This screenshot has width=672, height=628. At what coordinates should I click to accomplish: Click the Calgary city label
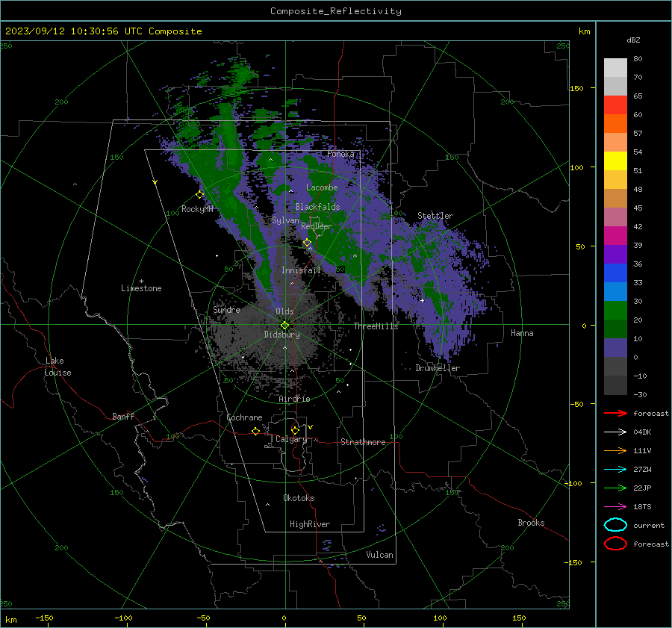tap(291, 439)
